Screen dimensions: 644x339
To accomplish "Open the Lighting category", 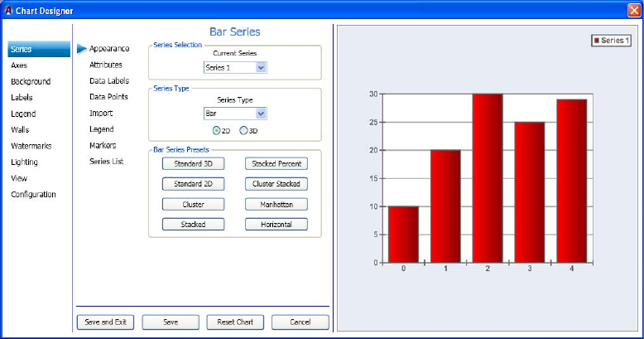I will tap(24, 162).
